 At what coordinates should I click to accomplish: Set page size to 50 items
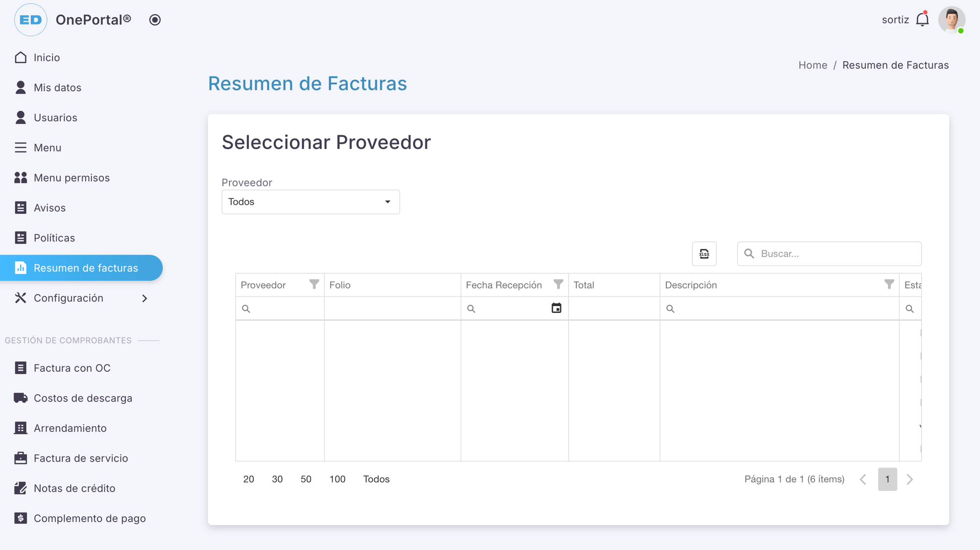pyautogui.click(x=306, y=479)
